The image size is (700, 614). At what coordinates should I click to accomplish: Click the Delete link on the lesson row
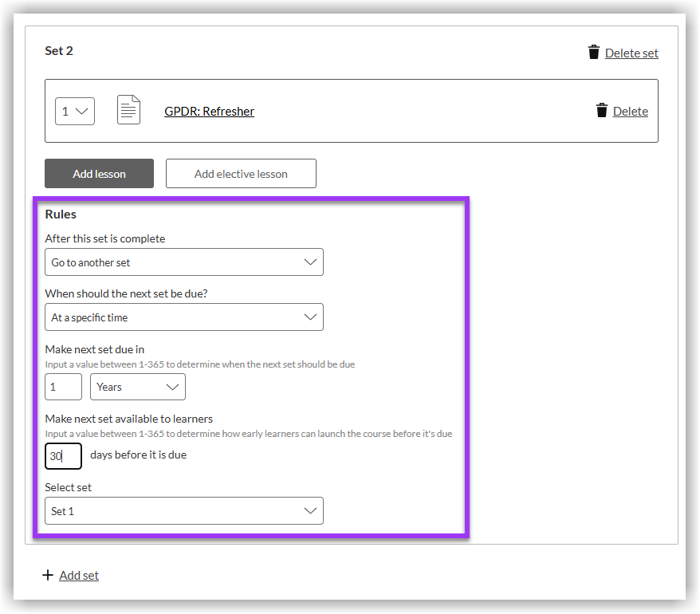click(629, 111)
